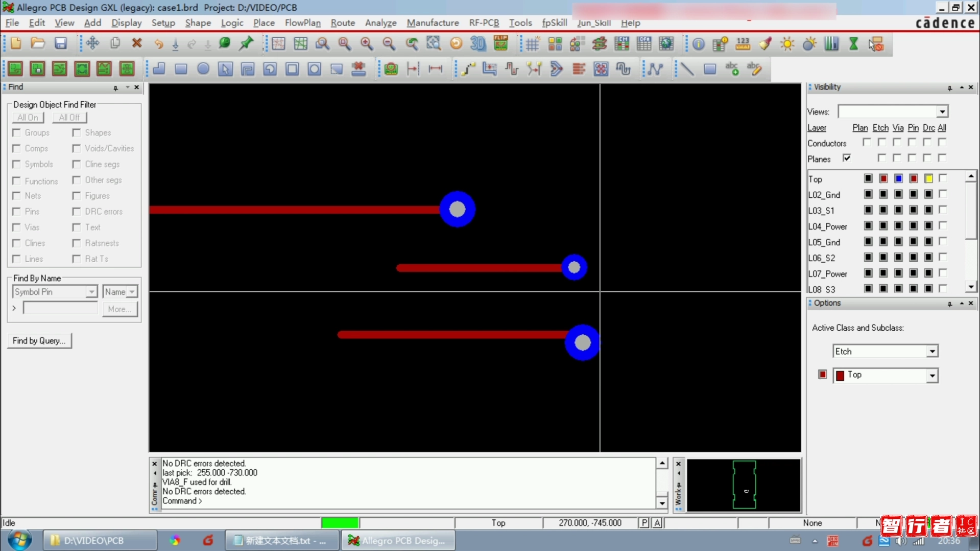
Task: Click the Add Line tool icon
Action: pyautogui.click(x=687, y=68)
